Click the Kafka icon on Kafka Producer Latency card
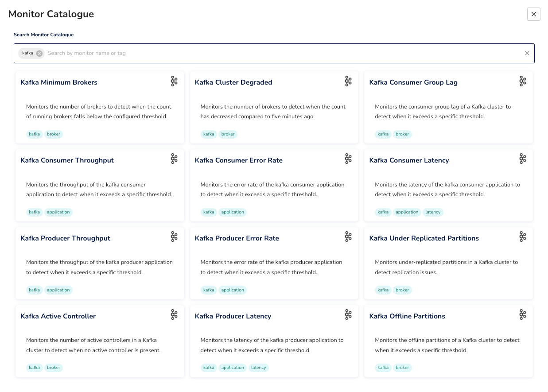The width and height of the screenshot is (548, 392). 348,315
